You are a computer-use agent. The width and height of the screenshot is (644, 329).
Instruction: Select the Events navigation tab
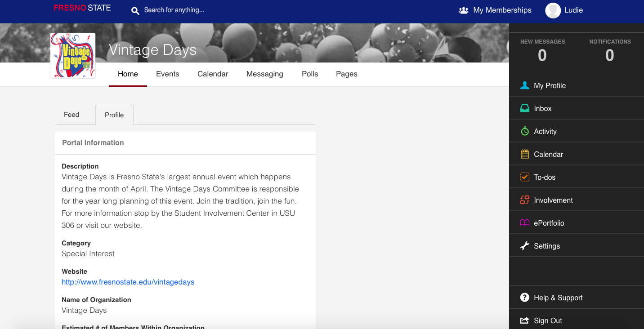click(x=167, y=74)
